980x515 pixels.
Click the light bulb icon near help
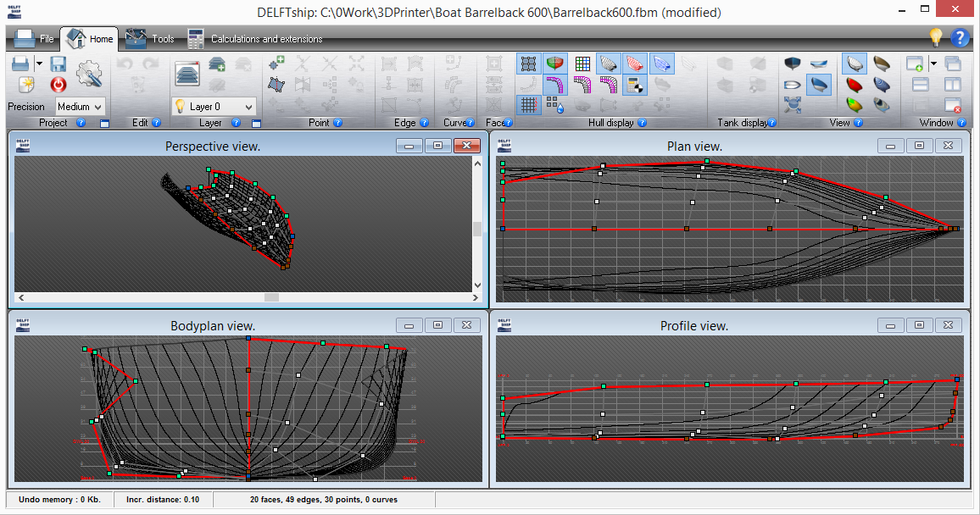pos(936,36)
